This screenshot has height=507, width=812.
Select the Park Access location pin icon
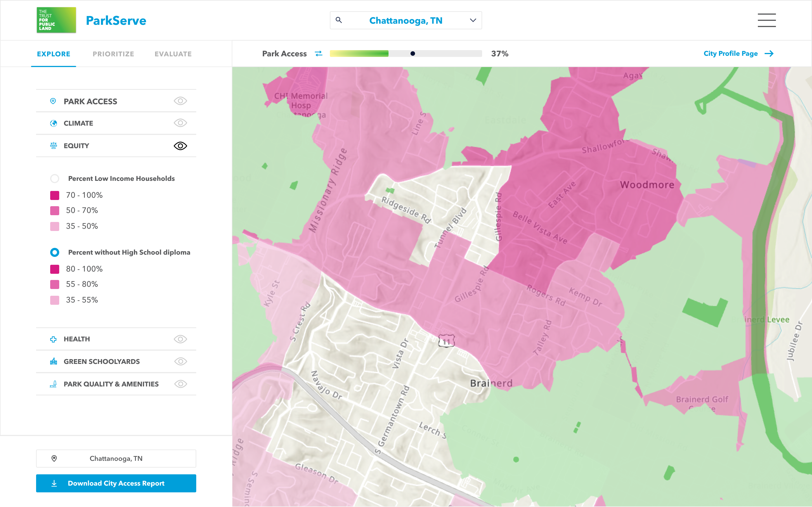point(54,101)
